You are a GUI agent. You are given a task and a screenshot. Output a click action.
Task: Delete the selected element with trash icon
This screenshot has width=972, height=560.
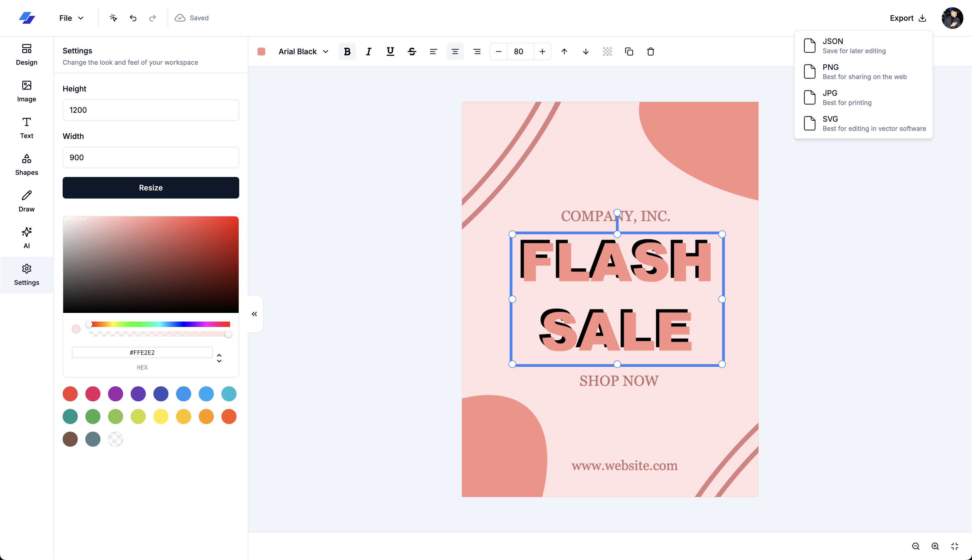pyautogui.click(x=651, y=52)
